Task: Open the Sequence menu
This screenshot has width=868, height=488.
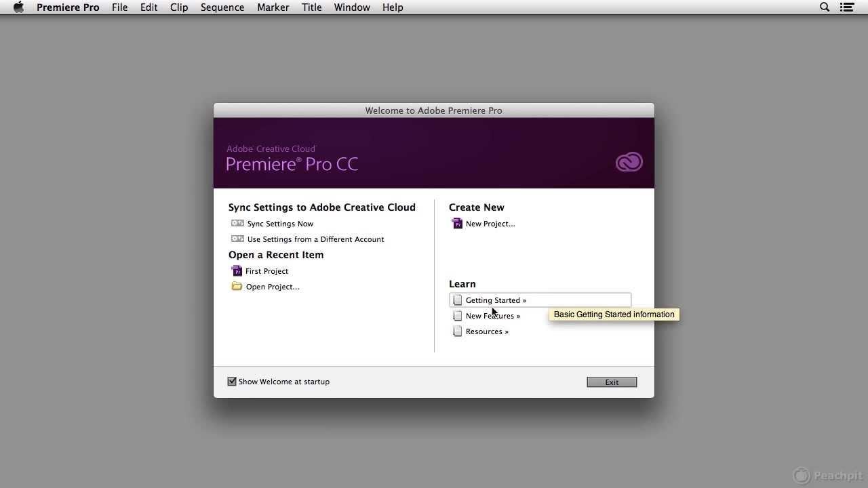Action: click(222, 7)
